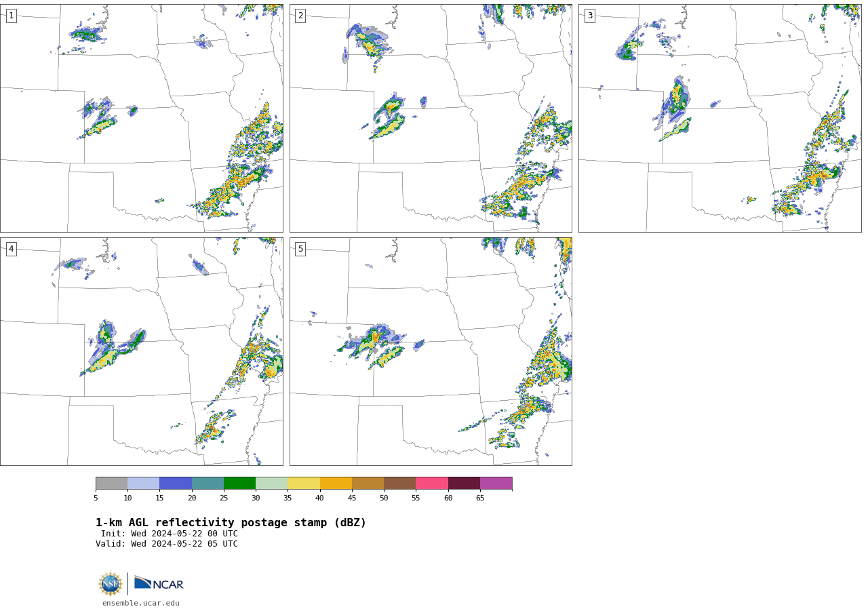Open ensemble member 2 reflectivity map
Image resolution: width=868 pixels, height=611 pixels.
click(431, 118)
